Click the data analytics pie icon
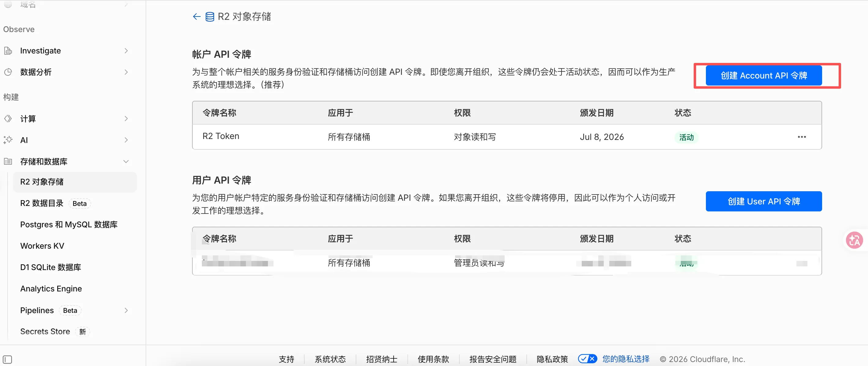868x366 pixels. click(x=8, y=72)
